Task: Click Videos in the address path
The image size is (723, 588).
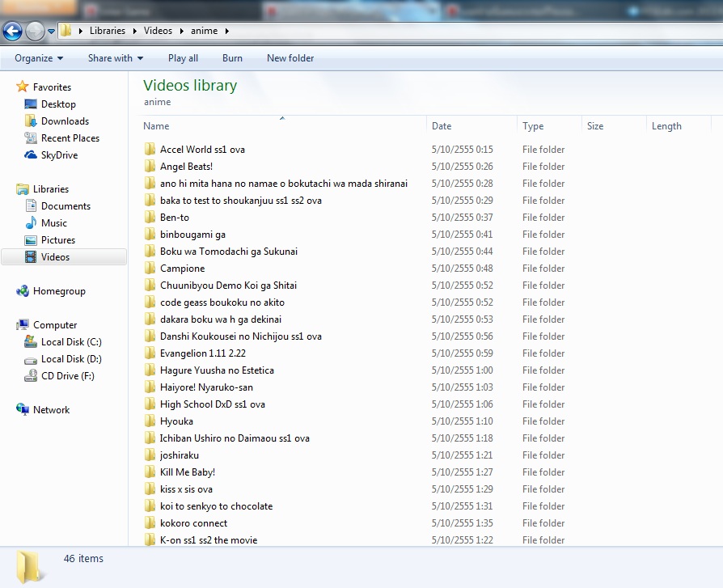Action: (x=158, y=31)
